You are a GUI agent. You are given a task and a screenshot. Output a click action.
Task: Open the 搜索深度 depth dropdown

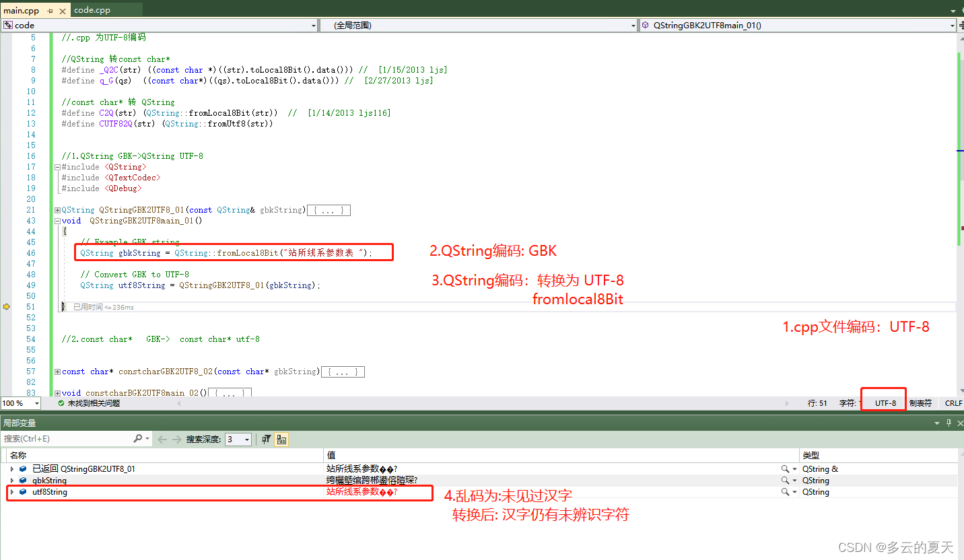248,439
